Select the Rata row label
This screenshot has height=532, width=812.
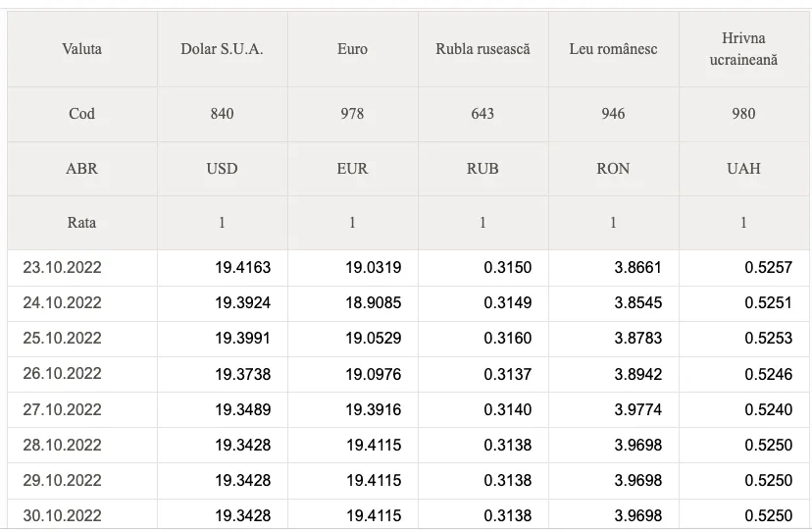[81, 223]
